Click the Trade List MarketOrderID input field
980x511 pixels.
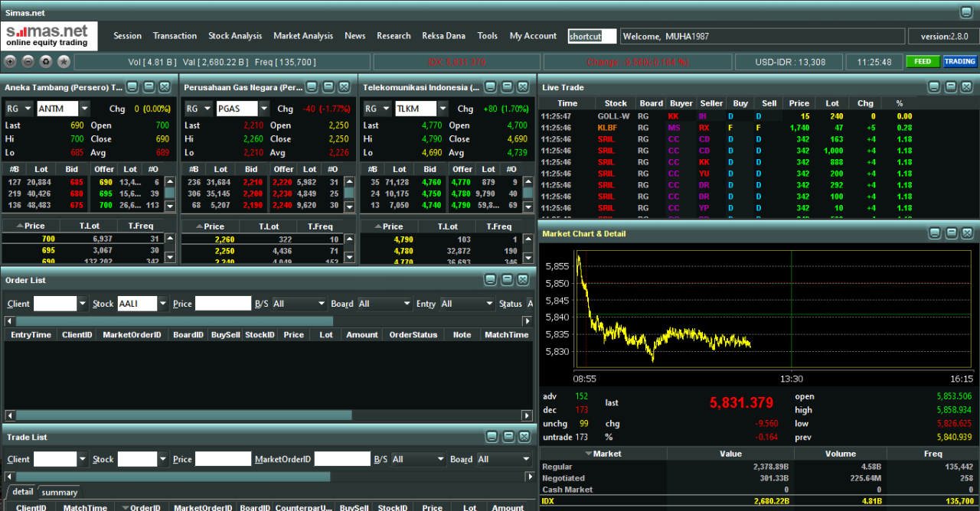click(342, 459)
